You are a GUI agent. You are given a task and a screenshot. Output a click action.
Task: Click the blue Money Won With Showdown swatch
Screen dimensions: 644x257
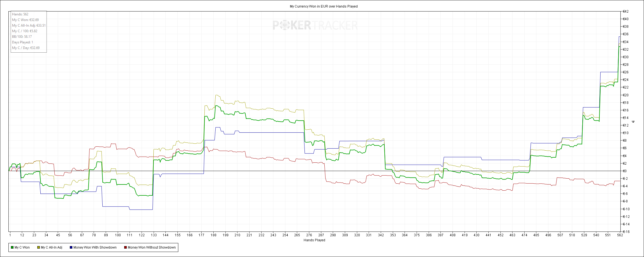71,247
